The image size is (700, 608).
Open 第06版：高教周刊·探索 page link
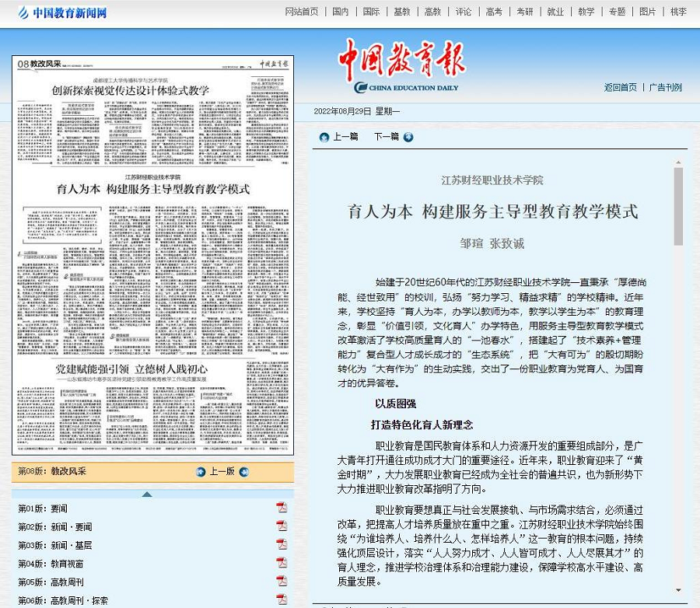(x=63, y=600)
